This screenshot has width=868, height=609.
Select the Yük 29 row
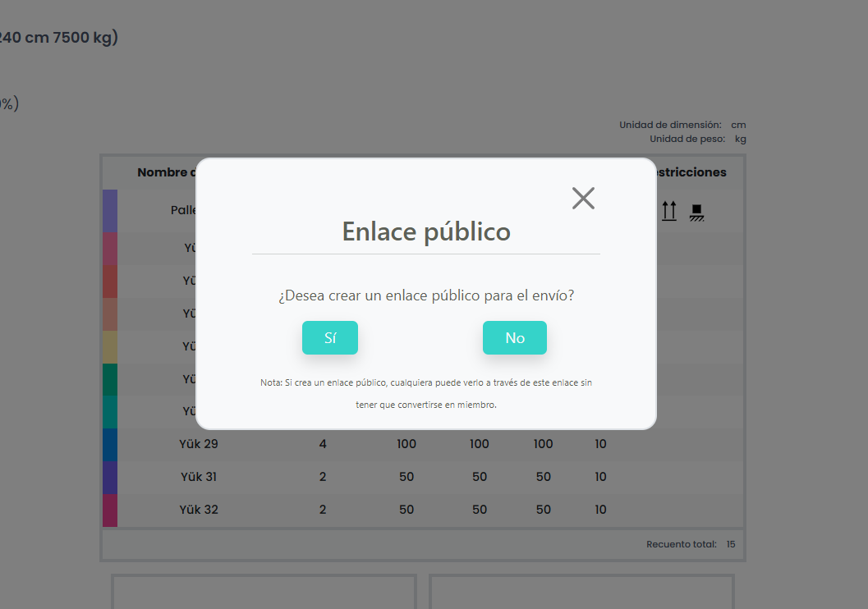point(199,444)
